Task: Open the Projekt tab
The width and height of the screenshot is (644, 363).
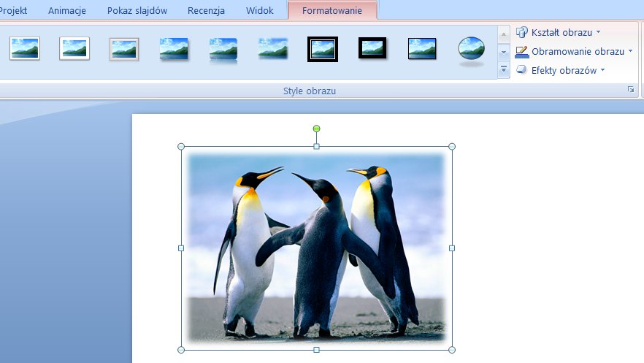Action: [14, 11]
